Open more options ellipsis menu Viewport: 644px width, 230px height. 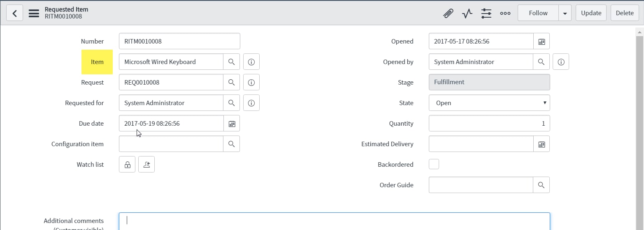click(505, 13)
